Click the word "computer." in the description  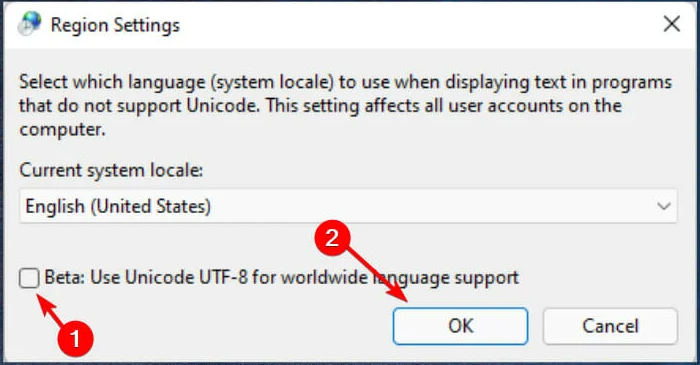62,130
